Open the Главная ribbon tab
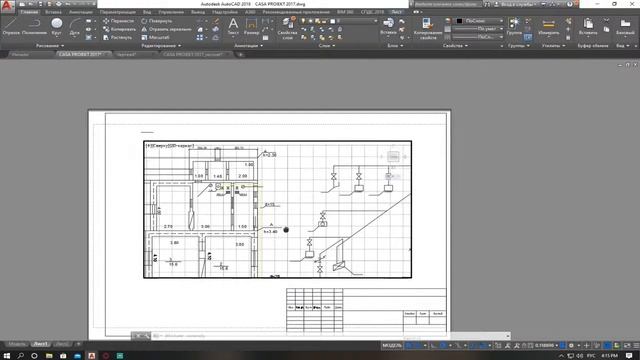The height and width of the screenshot is (360, 640). coord(29,12)
